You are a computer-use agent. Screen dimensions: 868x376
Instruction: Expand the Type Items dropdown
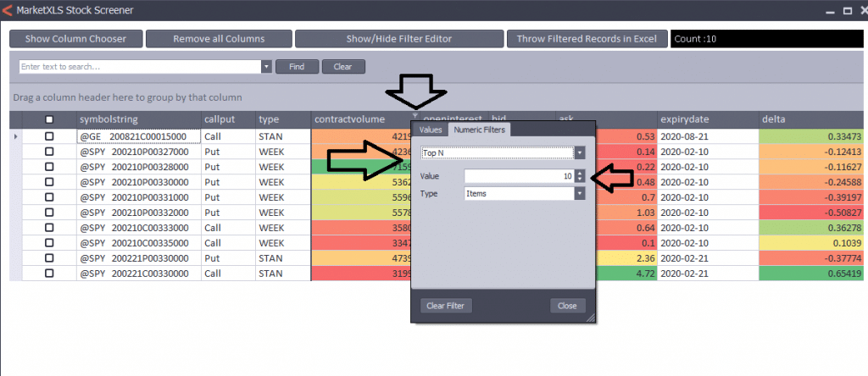(580, 193)
